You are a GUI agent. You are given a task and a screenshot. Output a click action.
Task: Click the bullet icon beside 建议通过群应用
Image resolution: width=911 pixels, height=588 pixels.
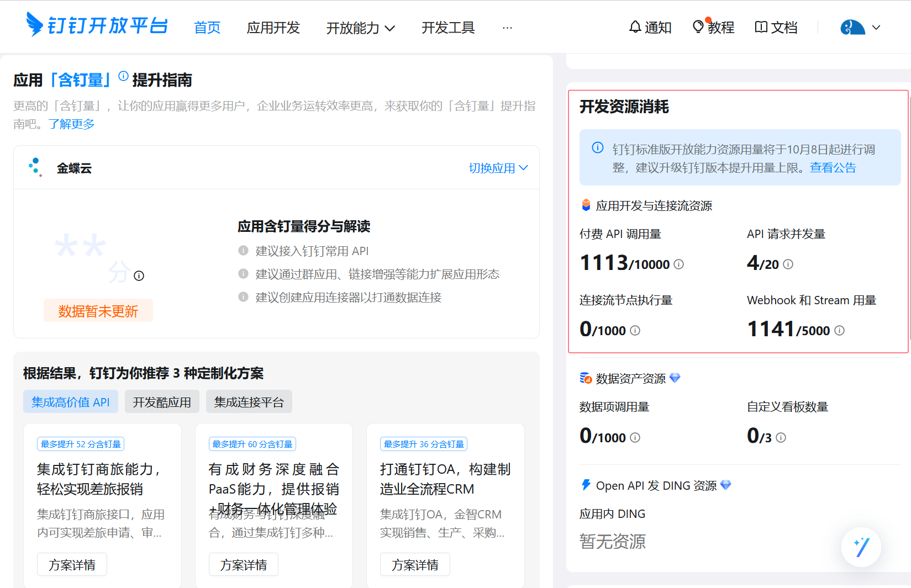point(243,274)
